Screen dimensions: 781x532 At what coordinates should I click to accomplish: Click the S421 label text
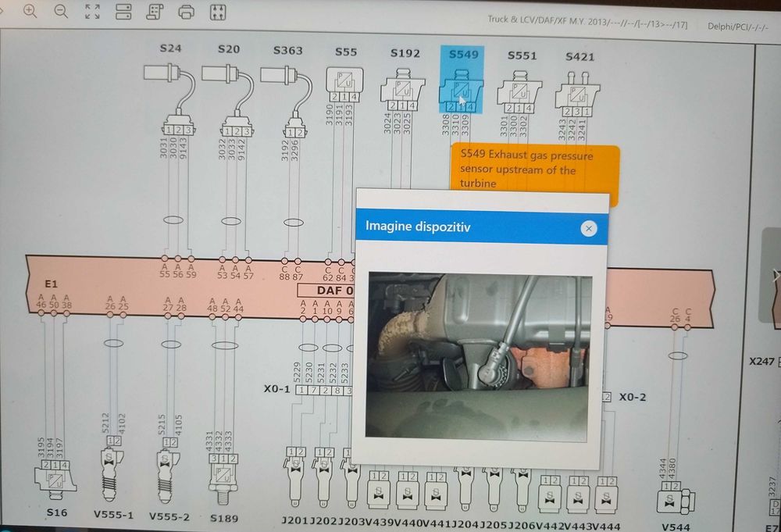580,57
